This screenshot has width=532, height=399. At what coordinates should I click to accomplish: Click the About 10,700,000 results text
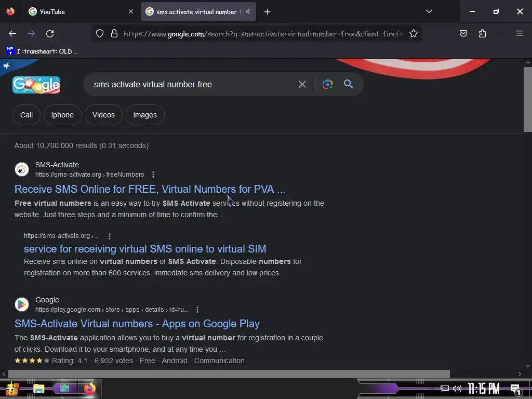tap(82, 145)
